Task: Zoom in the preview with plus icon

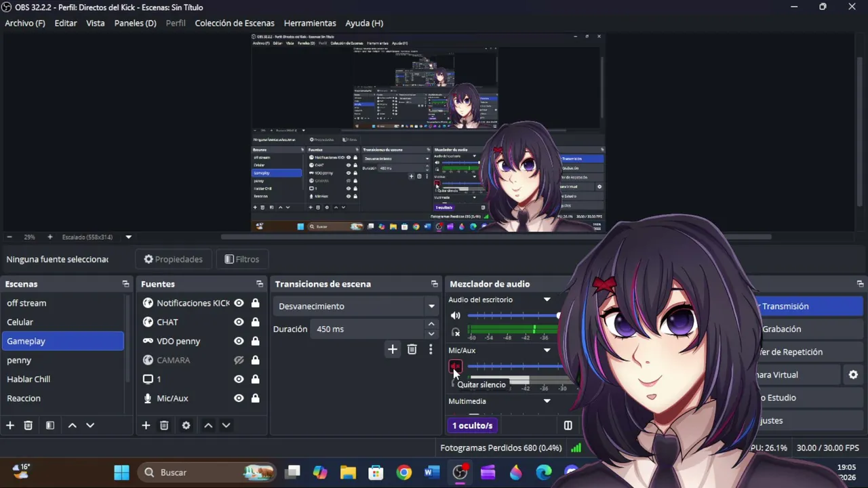Action: [50, 237]
